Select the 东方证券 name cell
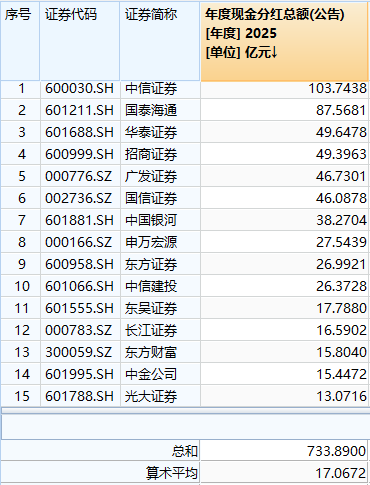 [x=160, y=264]
